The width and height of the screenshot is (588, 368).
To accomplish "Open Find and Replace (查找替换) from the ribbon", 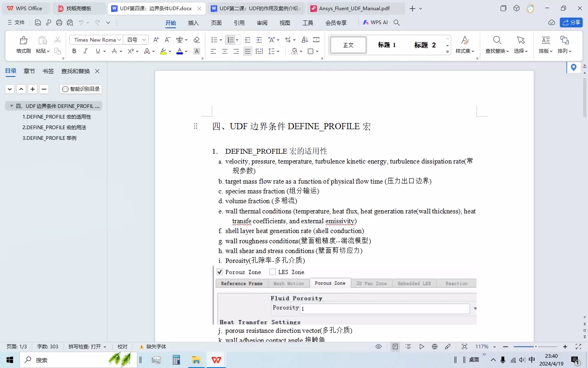I will [497, 45].
